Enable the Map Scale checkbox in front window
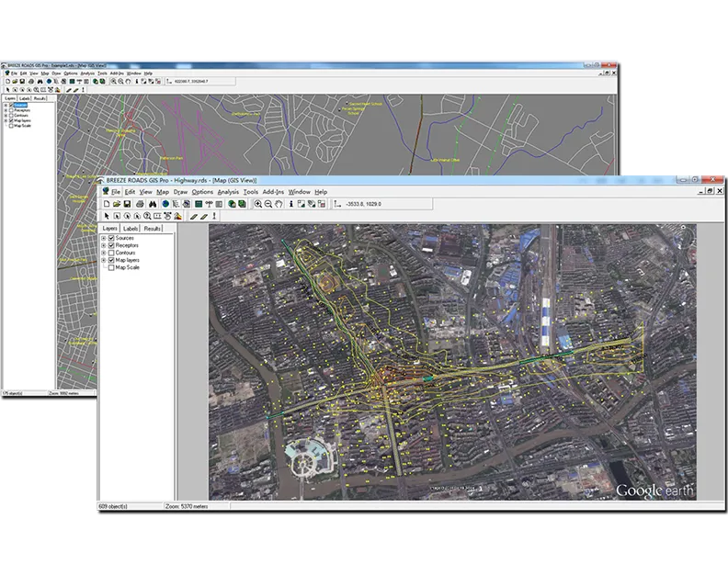The width and height of the screenshot is (728, 575). tap(112, 268)
